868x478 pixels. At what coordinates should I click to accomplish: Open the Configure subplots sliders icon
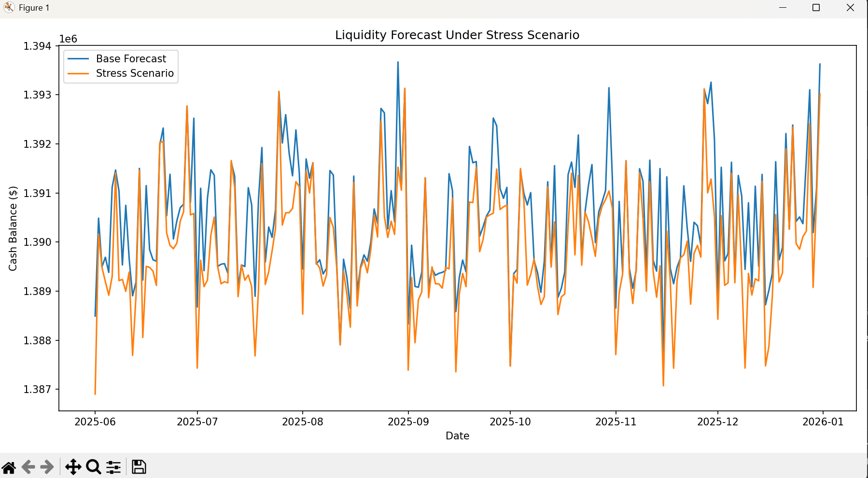point(113,467)
